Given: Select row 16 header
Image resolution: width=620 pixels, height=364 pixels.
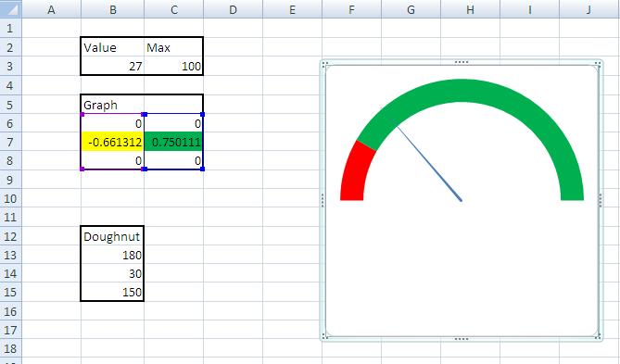Looking at the screenshot, I should click(11, 311).
